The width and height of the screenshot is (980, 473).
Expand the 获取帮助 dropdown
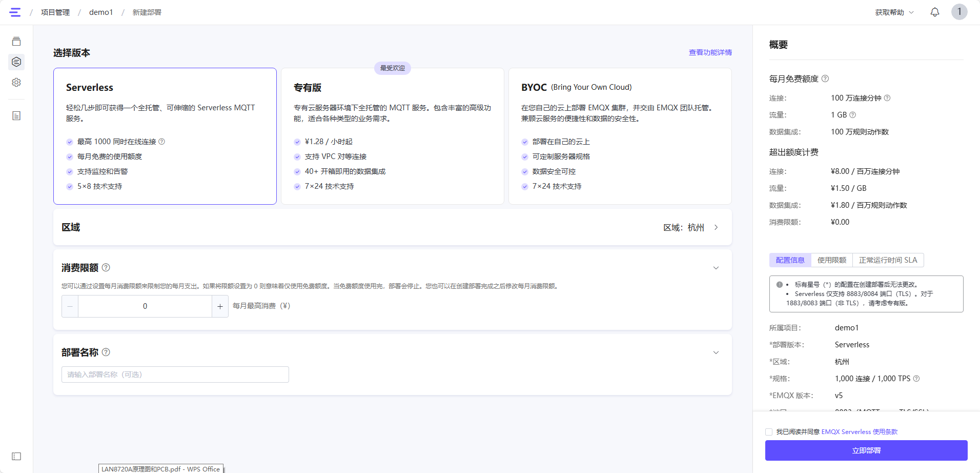pos(894,12)
